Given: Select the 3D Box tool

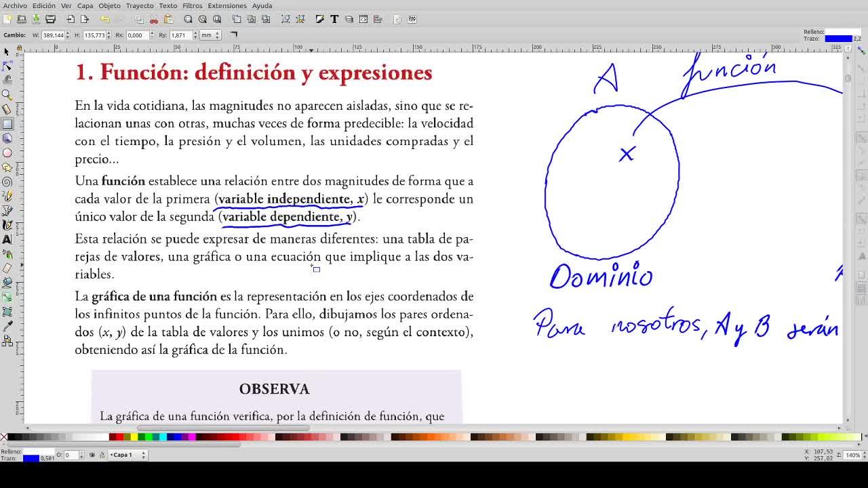Looking at the screenshot, I should click(x=7, y=138).
